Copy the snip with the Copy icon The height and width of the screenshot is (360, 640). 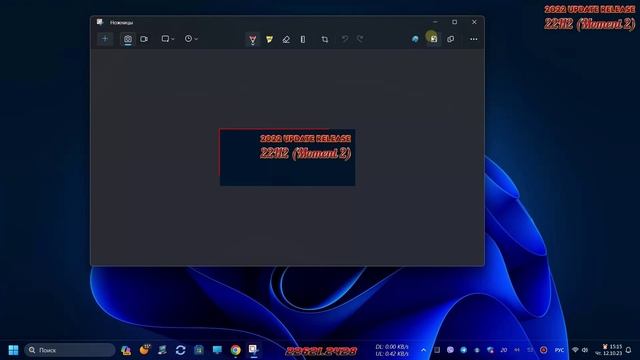click(x=451, y=39)
